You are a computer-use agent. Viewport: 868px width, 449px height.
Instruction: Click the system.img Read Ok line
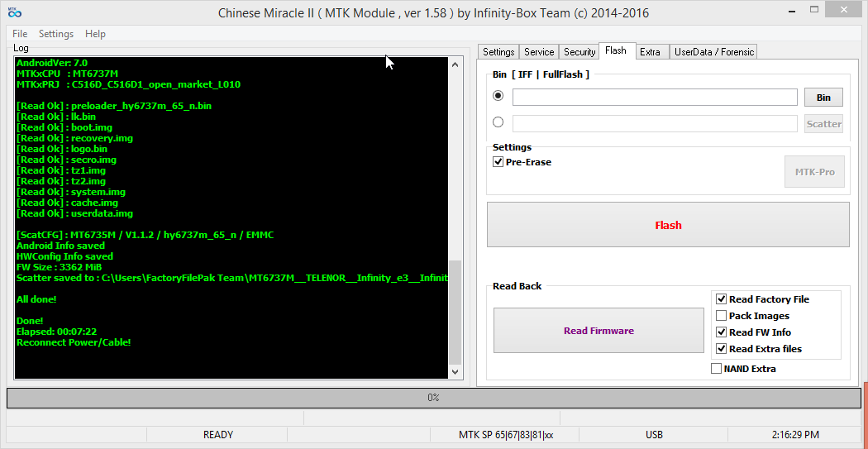click(71, 192)
